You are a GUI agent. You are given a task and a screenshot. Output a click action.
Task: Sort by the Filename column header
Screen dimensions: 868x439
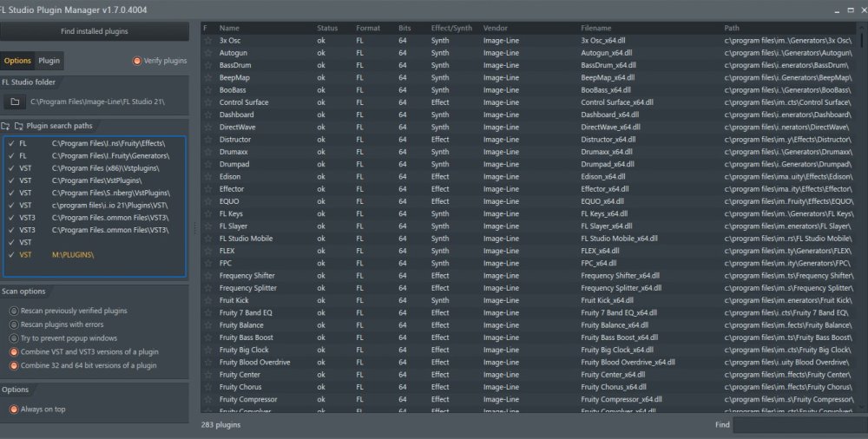(596, 29)
